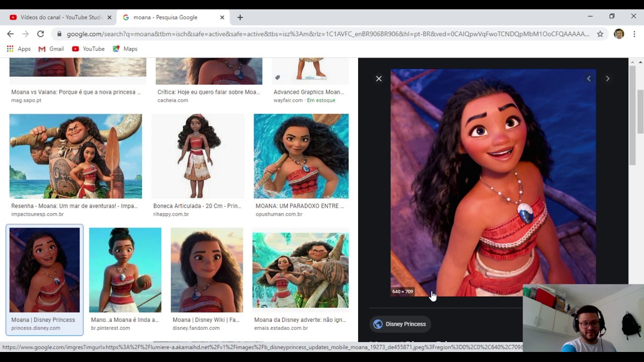This screenshot has width=644, height=362.
Task: Select the MOANA: UM PARADOXO thumbnail
Action: pos(301,156)
